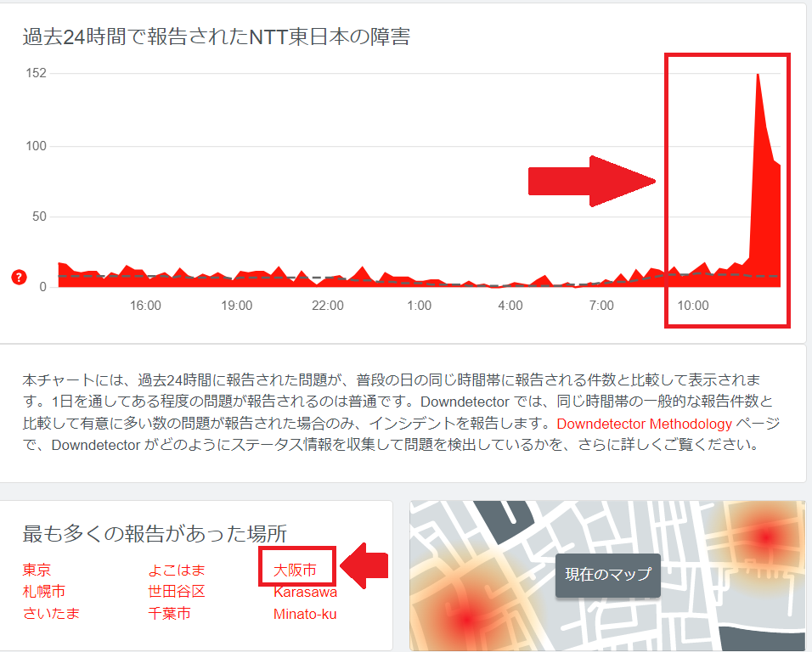Click the 1:00 time axis label
Screen dimensions: 812x652
point(419,306)
